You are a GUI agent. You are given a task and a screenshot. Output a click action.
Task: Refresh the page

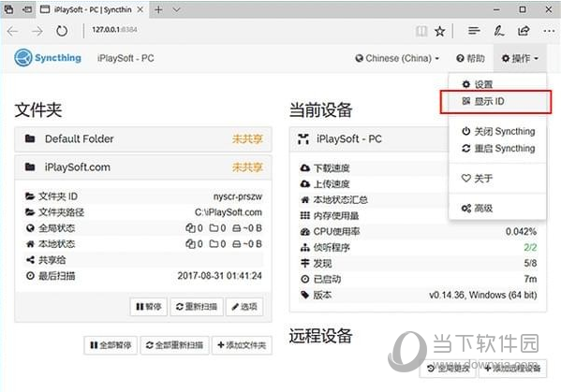coord(62,32)
